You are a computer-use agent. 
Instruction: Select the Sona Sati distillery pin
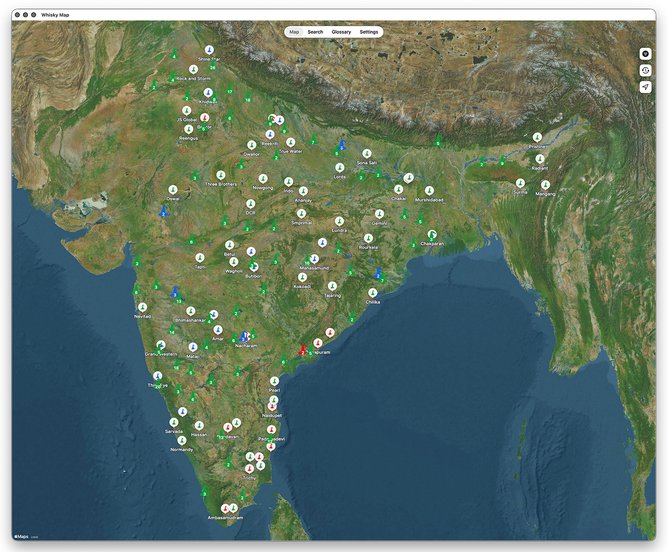coord(367,154)
